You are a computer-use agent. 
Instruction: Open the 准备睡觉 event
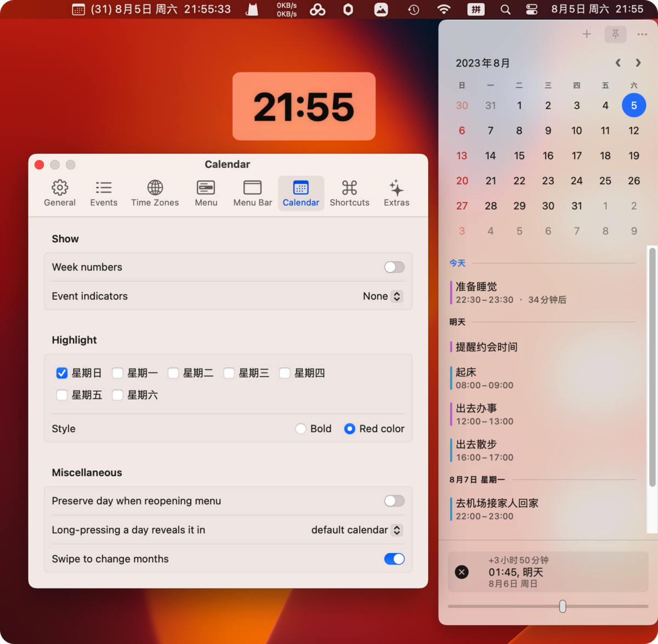(x=543, y=292)
